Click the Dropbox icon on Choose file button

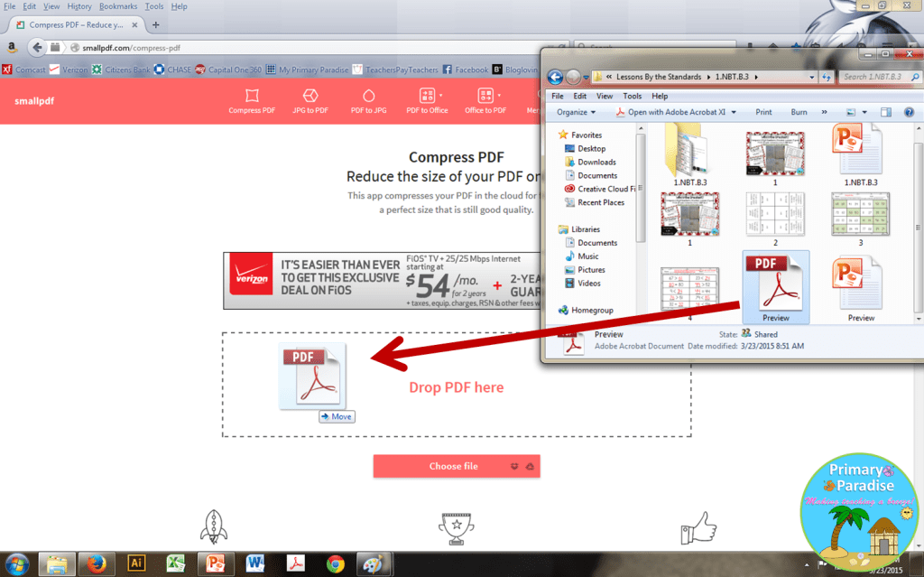[x=513, y=466]
